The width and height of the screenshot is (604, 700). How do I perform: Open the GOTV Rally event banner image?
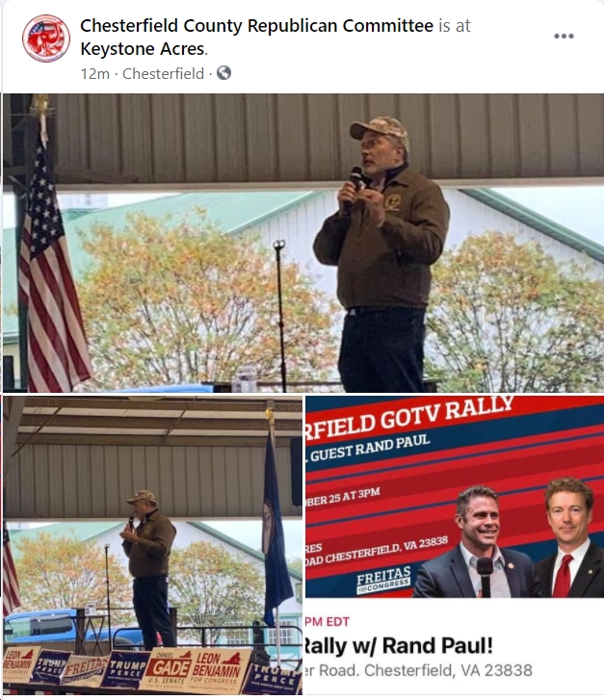tap(455, 497)
